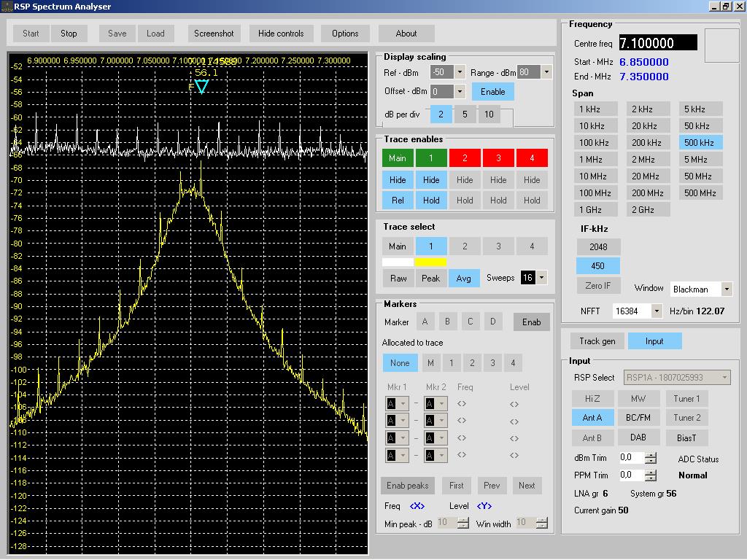Toggle Hold for trace 1
The height and width of the screenshot is (560, 747).
click(x=431, y=201)
